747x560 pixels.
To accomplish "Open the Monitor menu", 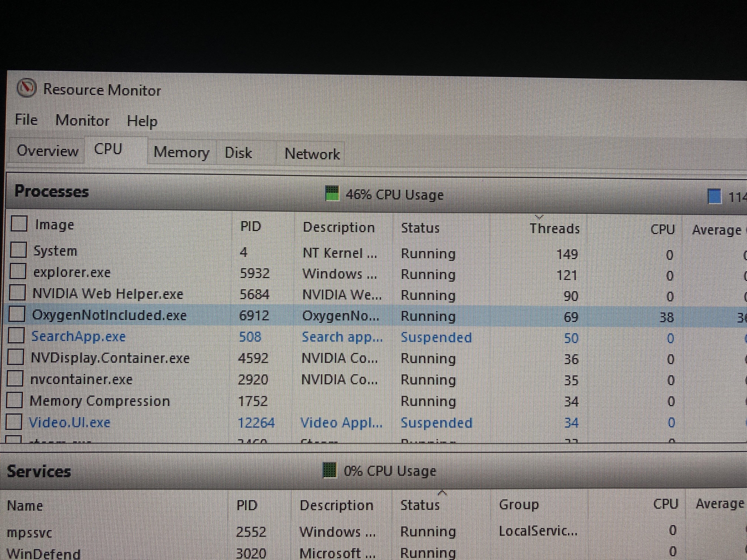I will coord(82,121).
